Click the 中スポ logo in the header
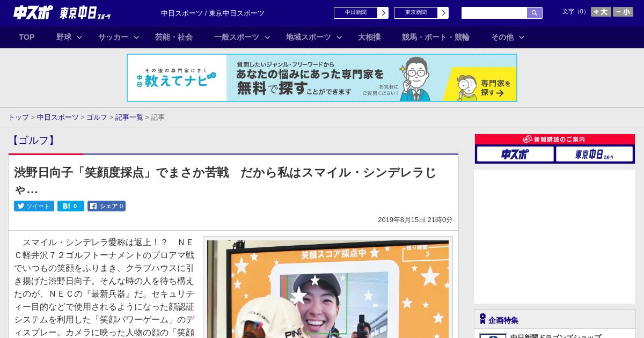Viewport: 644px width, 338px height. [x=33, y=12]
